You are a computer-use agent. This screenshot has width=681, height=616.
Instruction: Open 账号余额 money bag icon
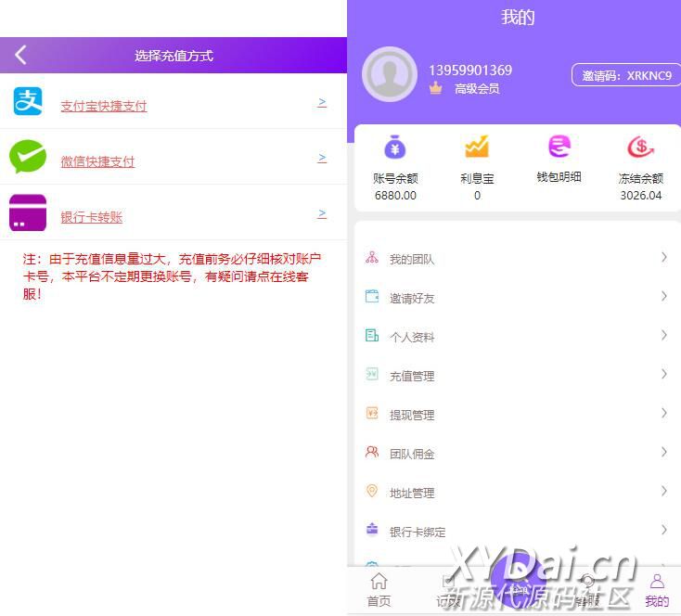395,148
